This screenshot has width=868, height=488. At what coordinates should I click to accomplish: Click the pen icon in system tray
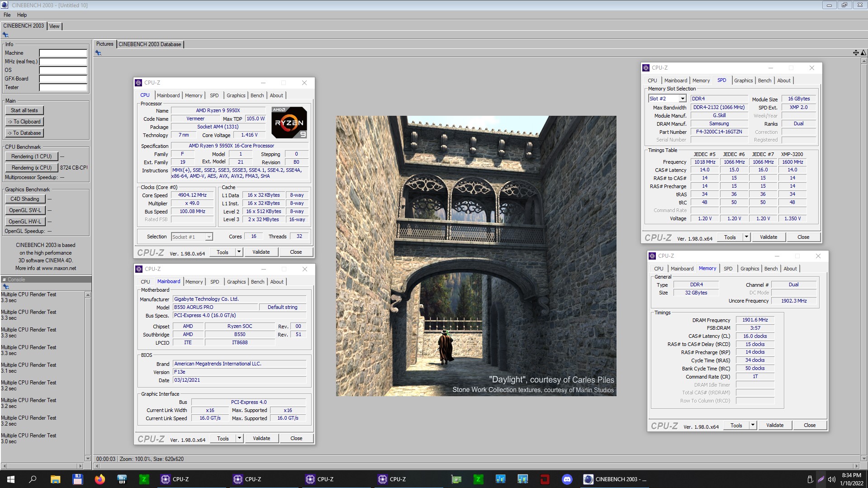click(821, 479)
